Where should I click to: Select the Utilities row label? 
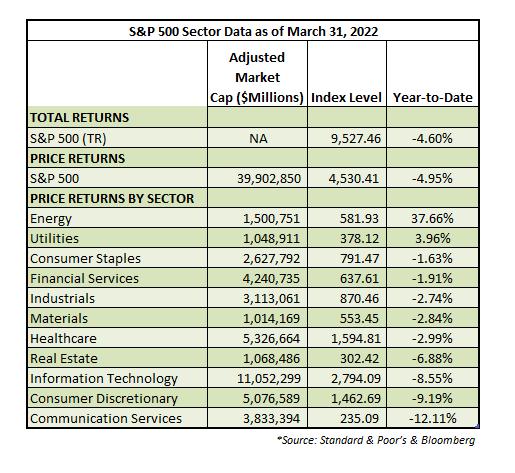(x=54, y=238)
